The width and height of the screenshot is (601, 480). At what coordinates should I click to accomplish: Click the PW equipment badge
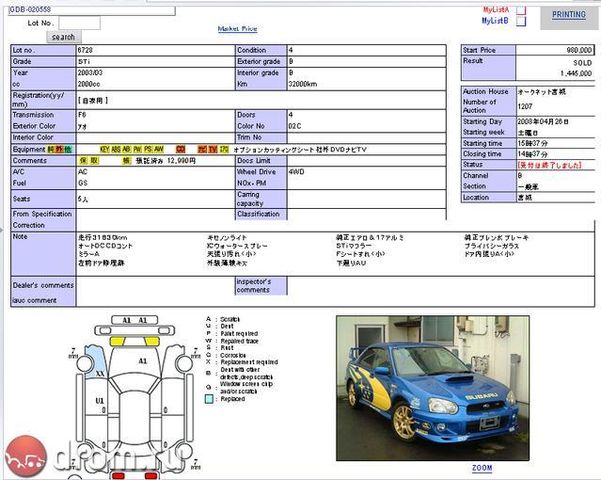pos(138,149)
